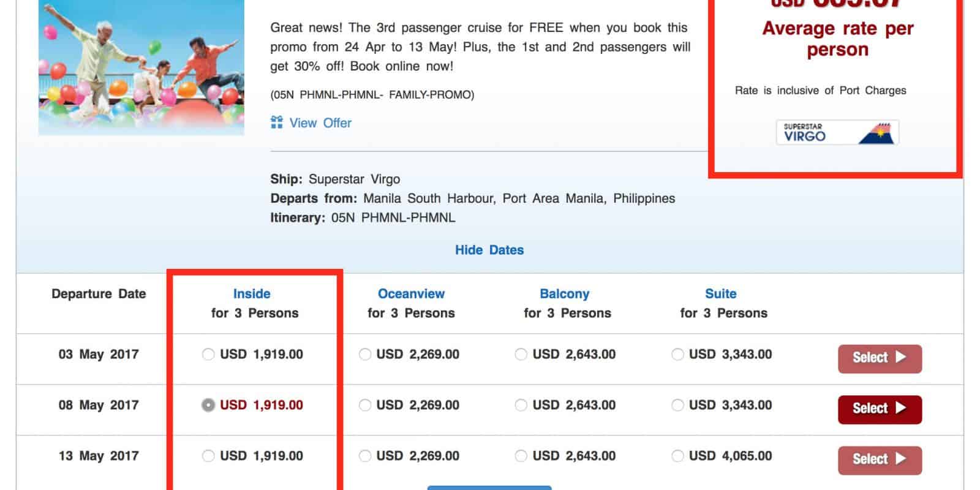This screenshot has height=490, width=980.
Task: Choose Balcony fare for 08 May 2017
Action: [521, 405]
